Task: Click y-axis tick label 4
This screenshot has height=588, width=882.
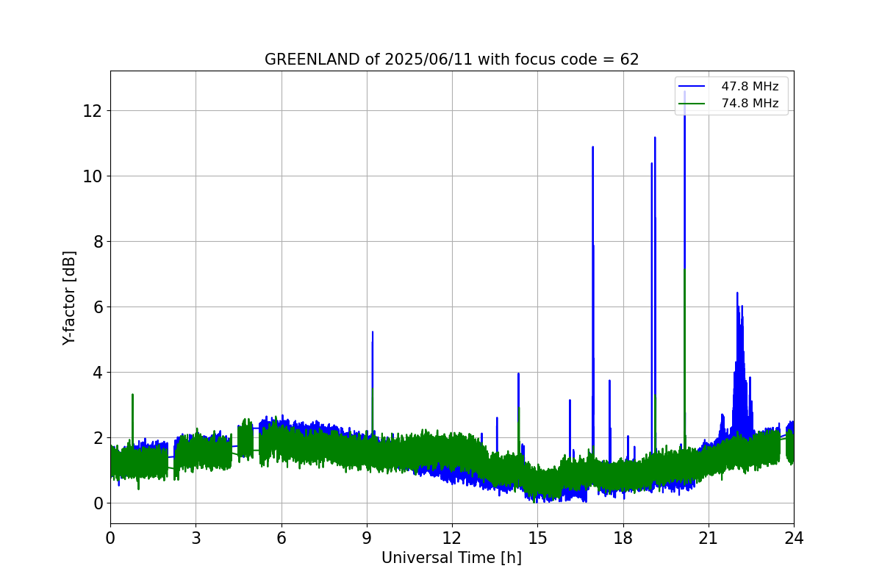Action: click(98, 373)
